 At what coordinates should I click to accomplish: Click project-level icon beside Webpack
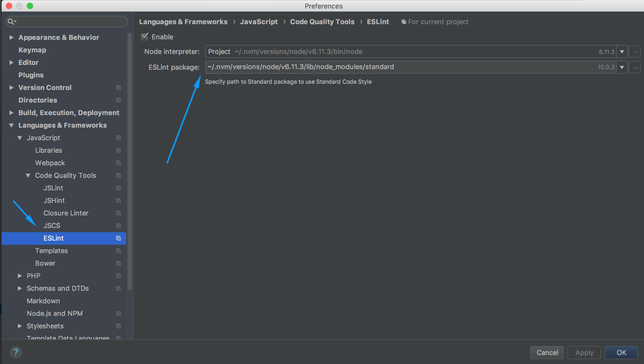pos(118,163)
